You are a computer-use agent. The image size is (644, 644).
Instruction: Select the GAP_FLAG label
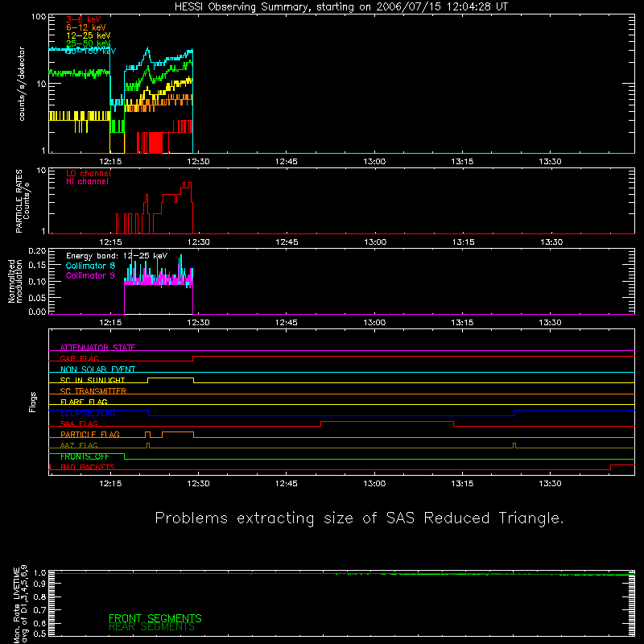click(x=79, y=358)
